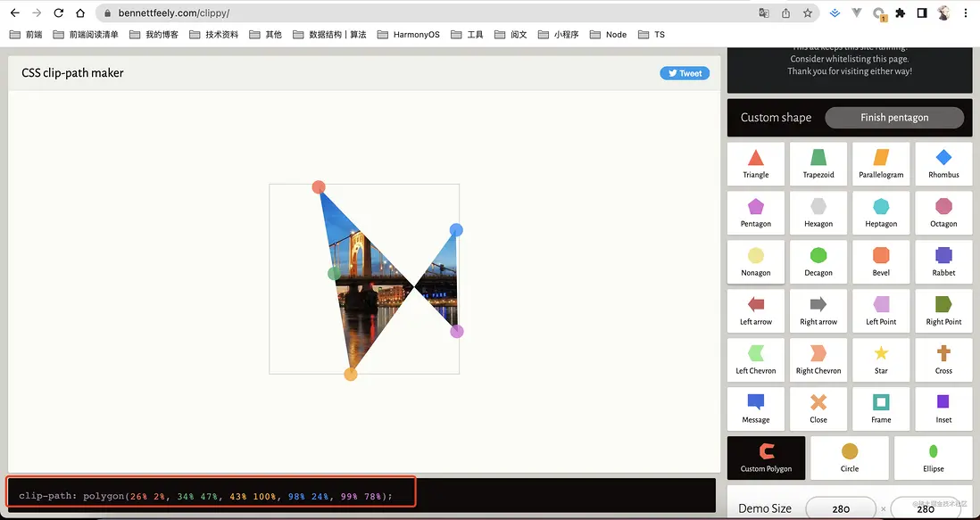980x520 pixels.
Task: Open the 工具 bookmarks folder
Action: point(467,34)
